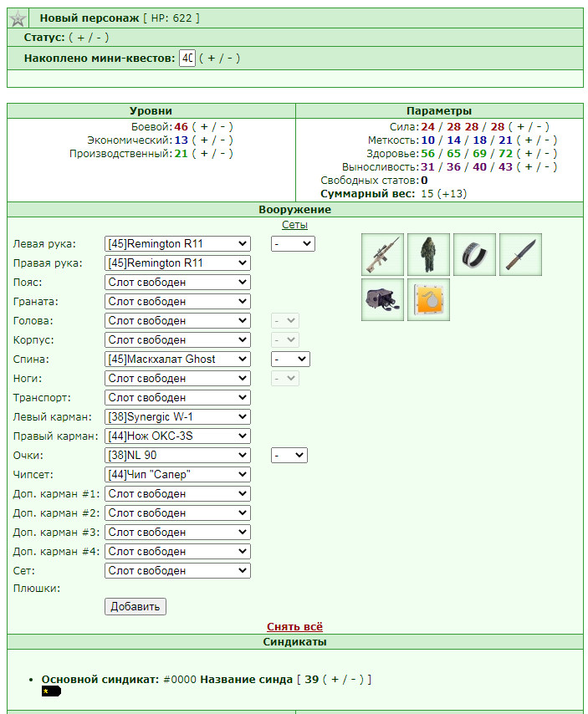Open the small modifier dropdown next to Очки
588x714 pixels.
click(x=289, y=455)
